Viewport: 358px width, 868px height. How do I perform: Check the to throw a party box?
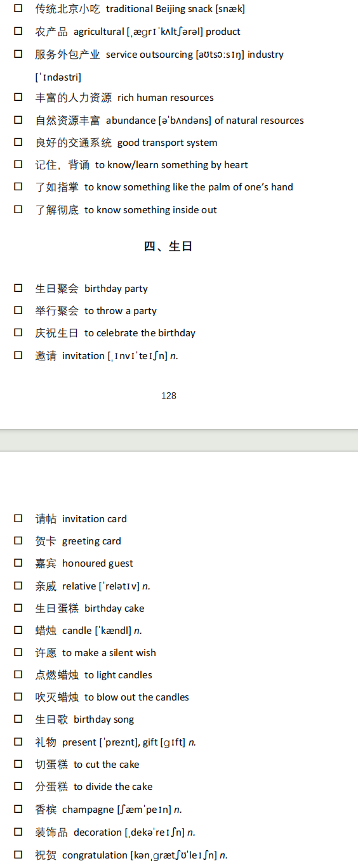tap(18, 310)
